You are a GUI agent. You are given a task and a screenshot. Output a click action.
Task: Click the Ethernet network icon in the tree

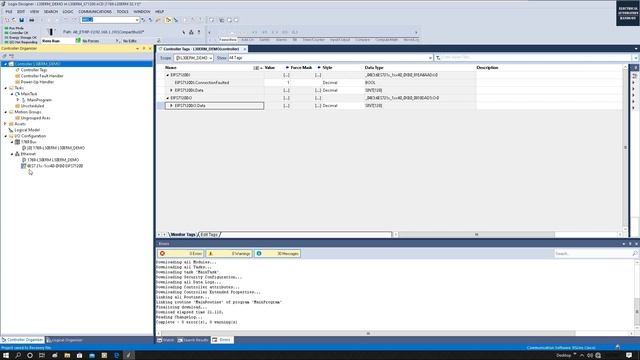17,154
